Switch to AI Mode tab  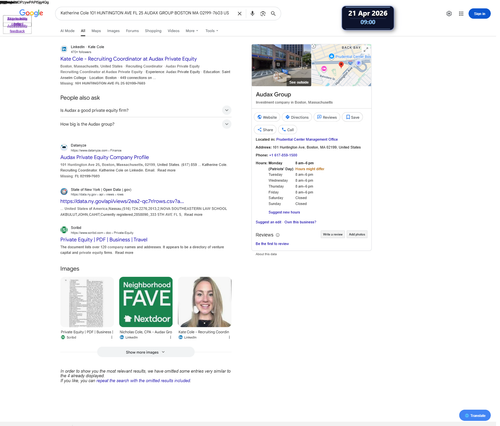(67, 31)
